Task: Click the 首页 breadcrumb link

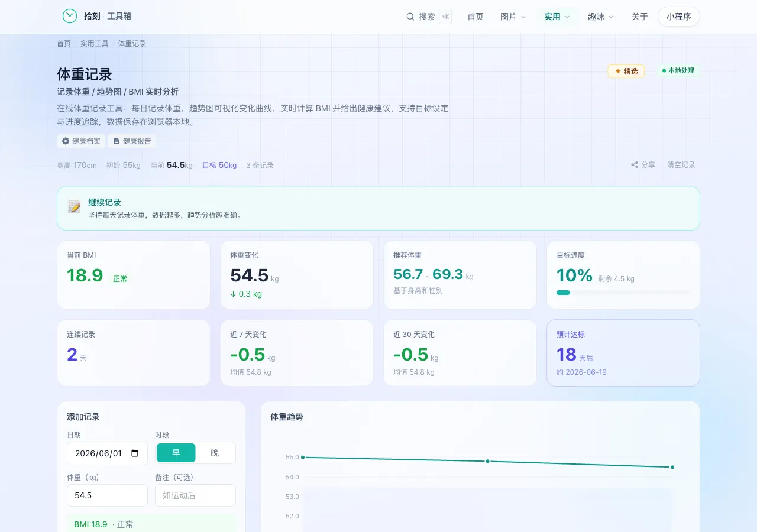Action: pyautogui.click(x=64, y=44)
